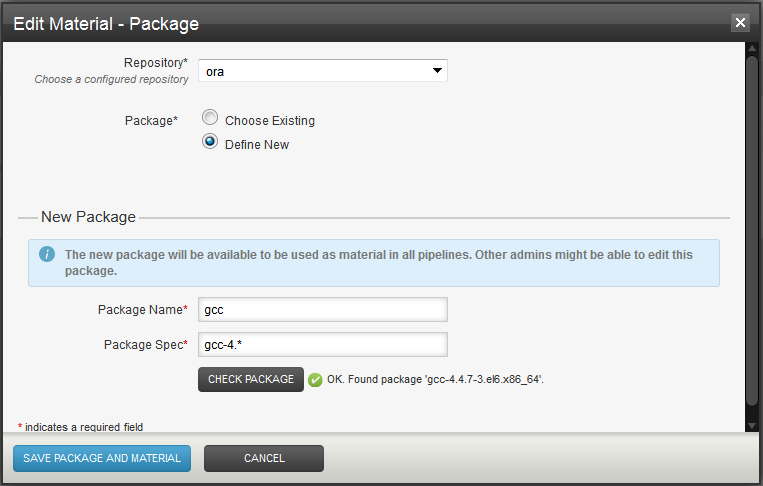Cancel editing the material
763x486 pixels.
point(264,458)
